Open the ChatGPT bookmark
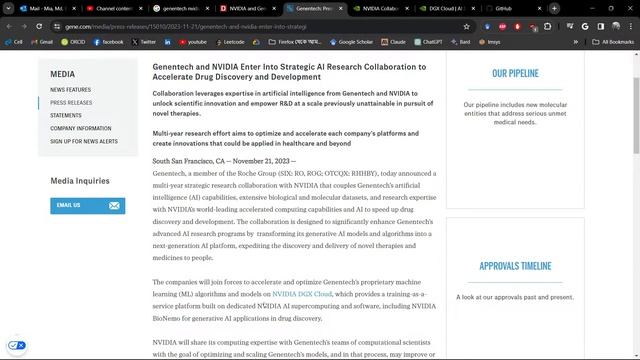 coord(428,42)
